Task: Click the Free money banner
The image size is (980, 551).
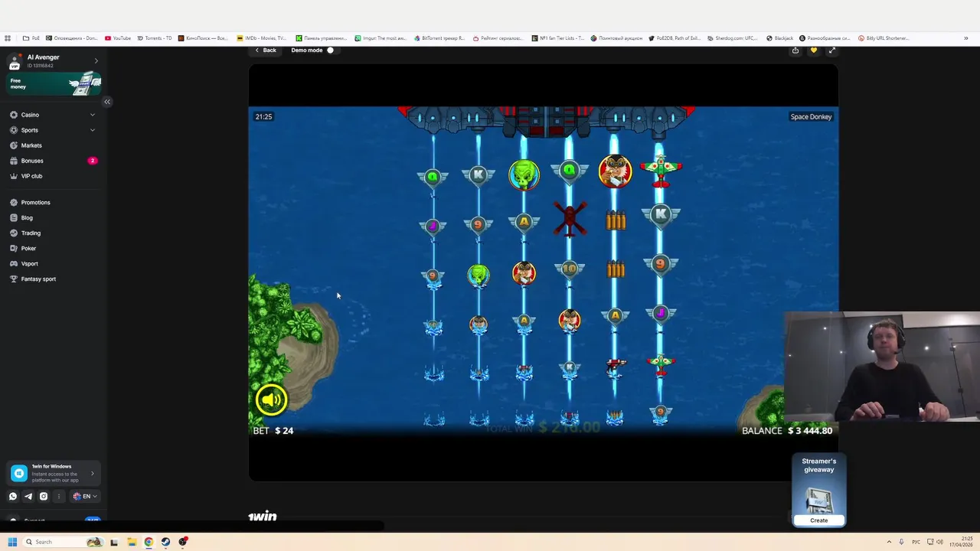Action: click(54, 83)
